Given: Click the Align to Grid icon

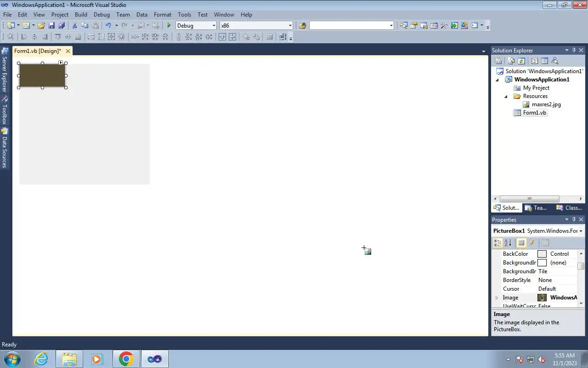Looking at the screenshot, I should coord(11,37).
